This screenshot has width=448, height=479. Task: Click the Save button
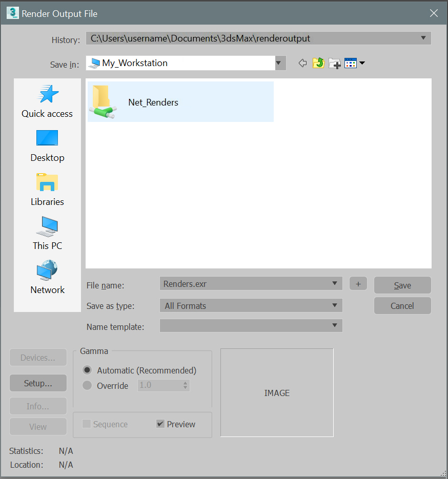click(x=402, y=285)
